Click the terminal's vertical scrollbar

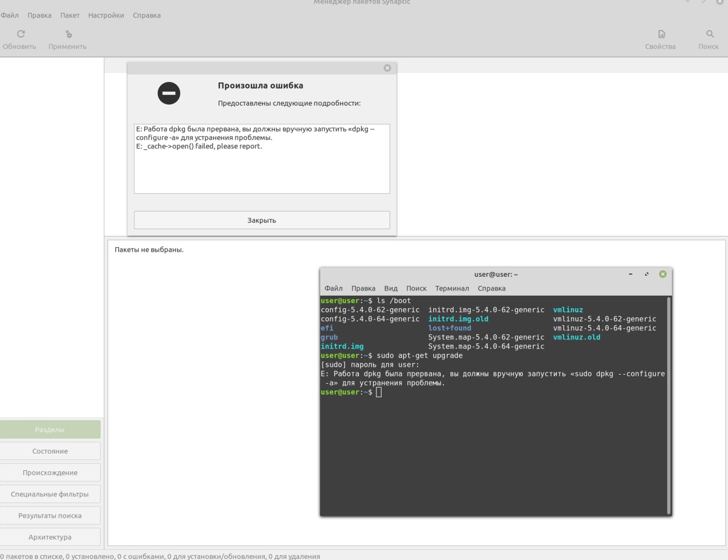pos(669,405)
